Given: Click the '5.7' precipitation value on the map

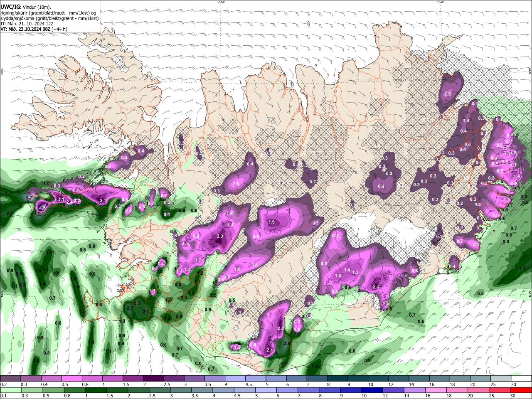Looking at the screenshot, I should [x=29, y=198].
